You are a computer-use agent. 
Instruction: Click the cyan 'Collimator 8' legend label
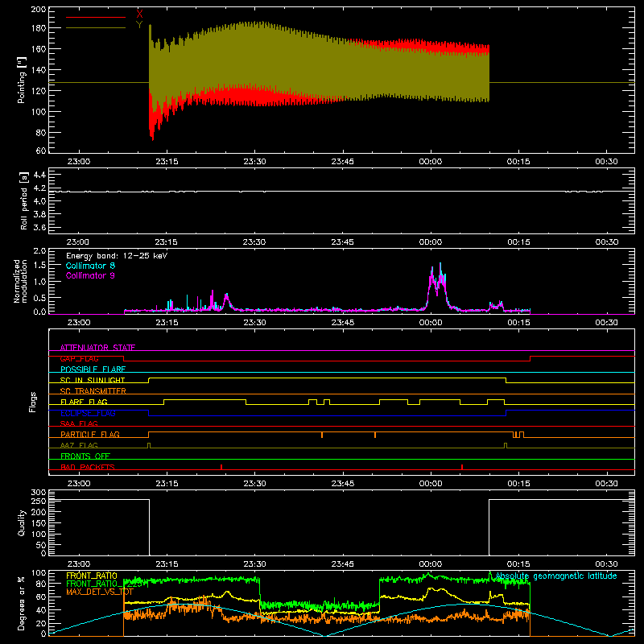pos(90,266)
